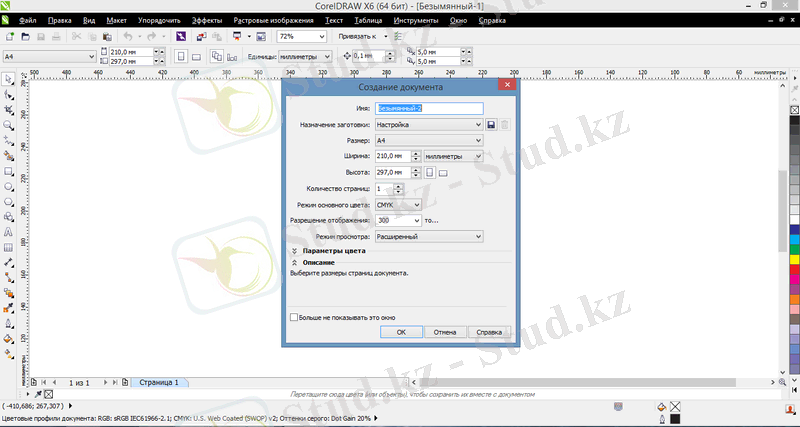This screenshot has width=800, height=427.
Task: Switch to the 'Страница 1' page tab
Action: [159, 382]
